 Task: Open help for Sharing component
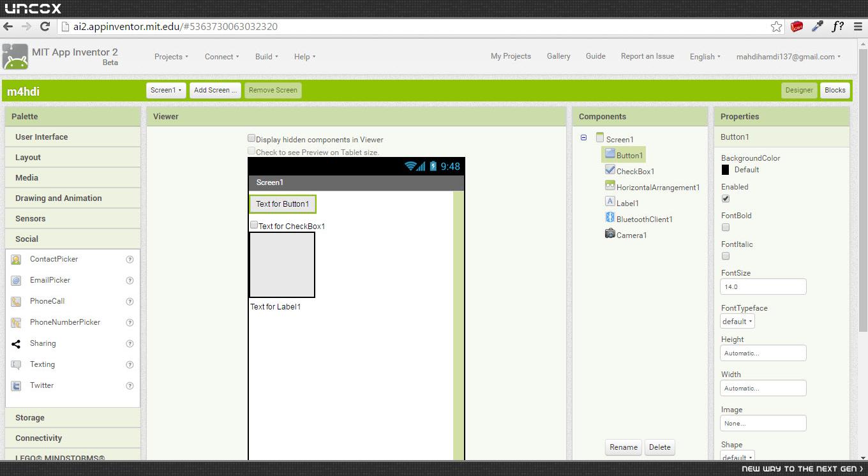click(130, 344)
